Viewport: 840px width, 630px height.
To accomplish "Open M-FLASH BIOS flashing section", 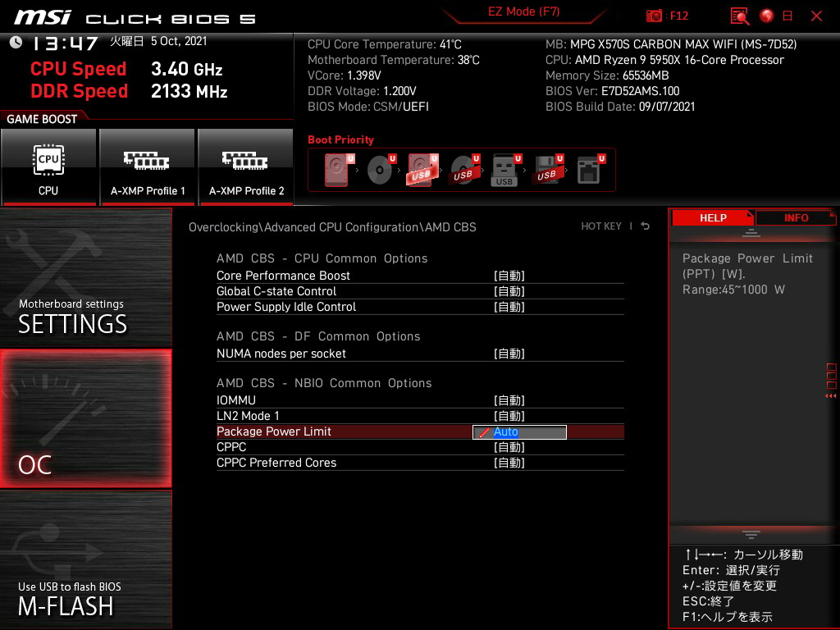I will pyautogui.click(x=86, y=559).
